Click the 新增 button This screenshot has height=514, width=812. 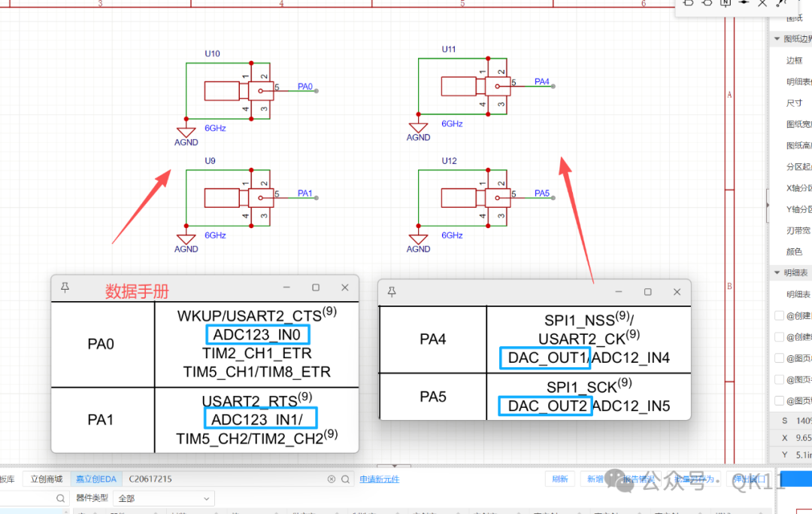click(595, 479)
